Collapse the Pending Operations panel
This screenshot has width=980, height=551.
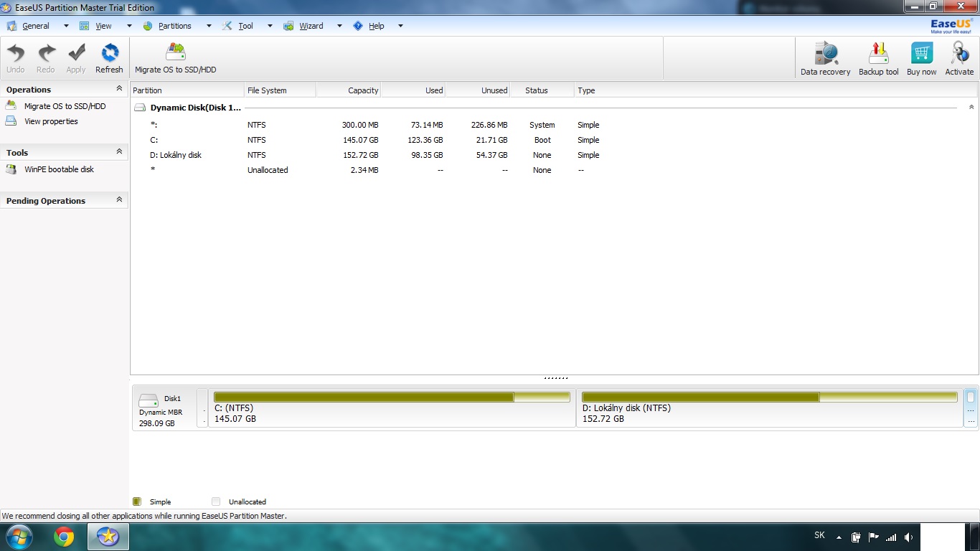coord(119,200)
